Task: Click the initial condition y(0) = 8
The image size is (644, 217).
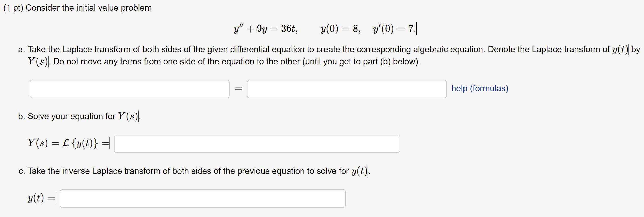Action: coord(340,28)
